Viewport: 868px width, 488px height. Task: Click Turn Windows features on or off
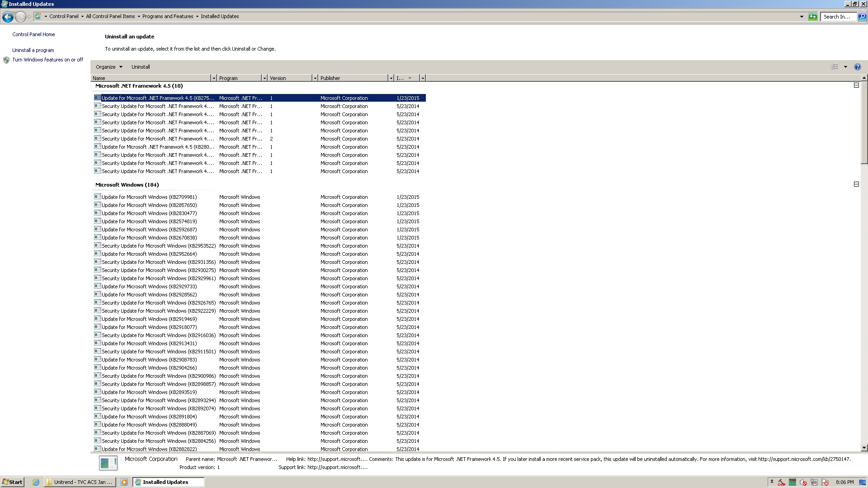tap(47, 60)
